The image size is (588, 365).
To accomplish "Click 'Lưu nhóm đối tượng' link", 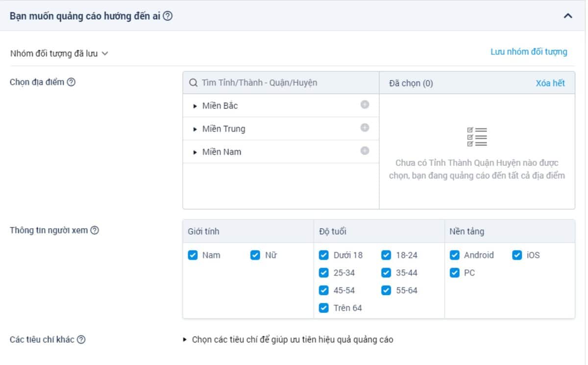I will coord(529,52).
